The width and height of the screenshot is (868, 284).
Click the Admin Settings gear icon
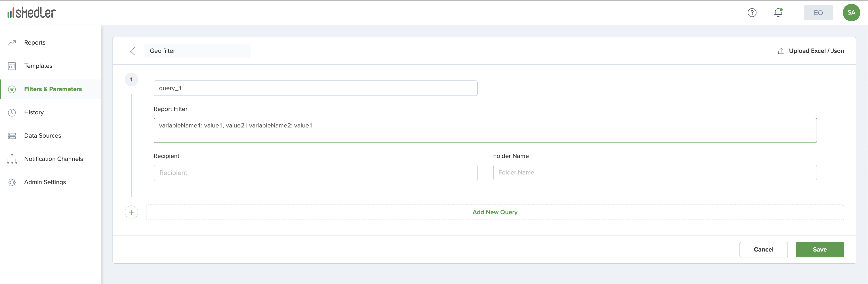tap(12, 182)
